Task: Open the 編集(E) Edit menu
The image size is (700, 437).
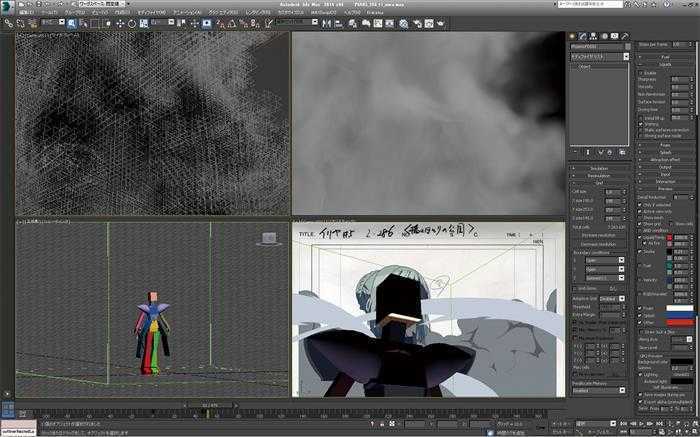Action: pos(26,12)
